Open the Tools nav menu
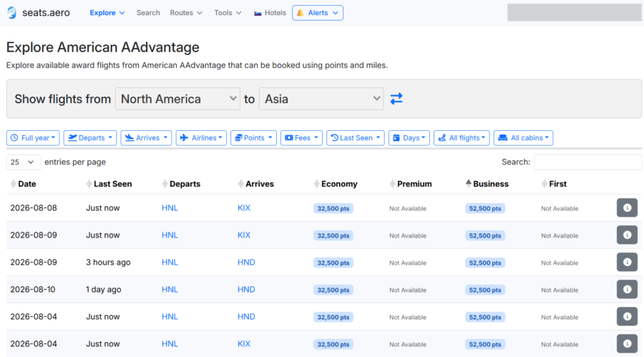Screen dimensions: 644x357 pos(228,13)
